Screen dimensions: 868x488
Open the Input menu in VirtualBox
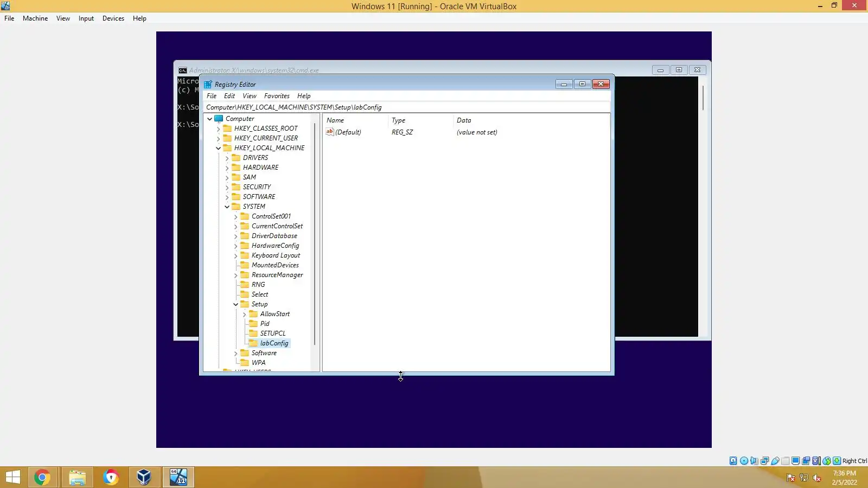point(86,18)
